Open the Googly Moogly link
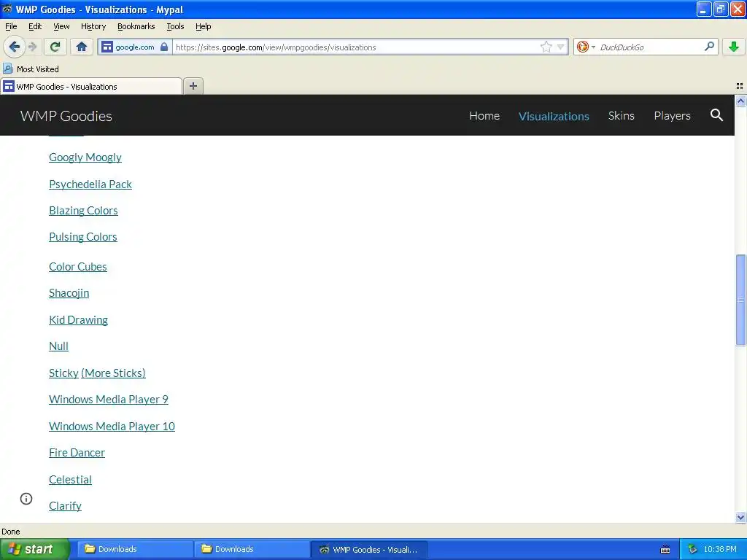This screenshot has height=560, width=747. click(85, 157)
